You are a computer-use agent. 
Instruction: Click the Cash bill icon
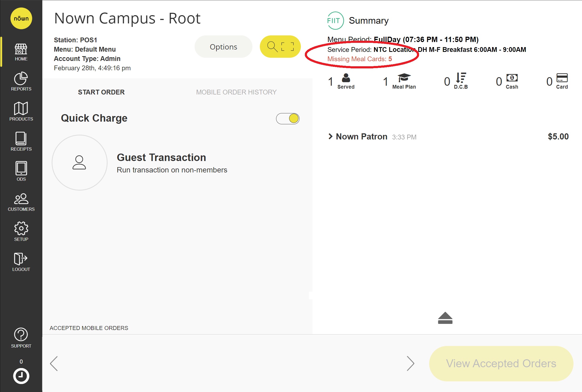(x=512, y=78)
